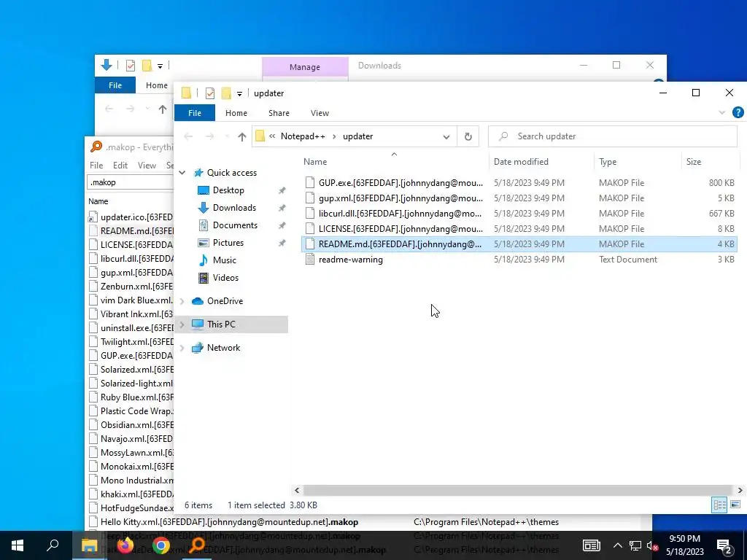Refresh the updater folder view
The image size is (747, 560).
(468, 136)
